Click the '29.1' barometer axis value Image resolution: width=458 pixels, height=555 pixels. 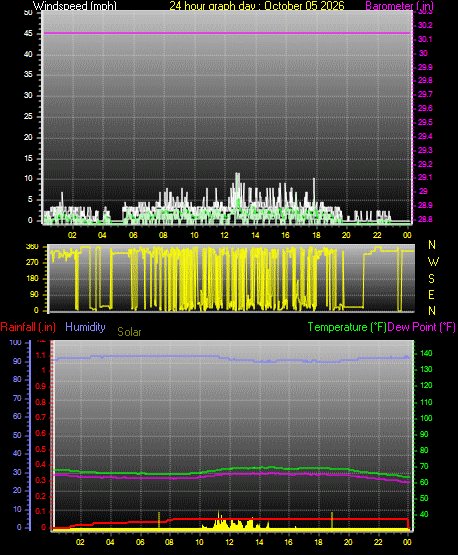click(425, 177)
